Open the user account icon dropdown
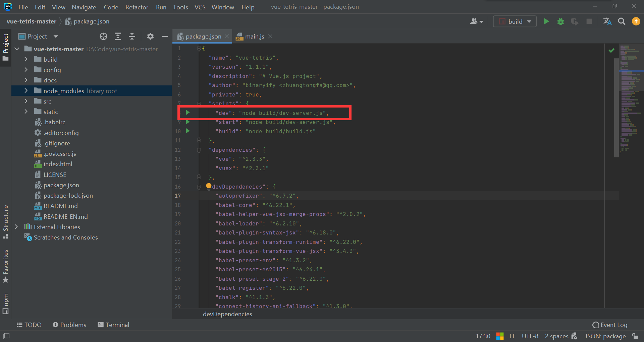644x342 pixels. [x=476, y=21]
